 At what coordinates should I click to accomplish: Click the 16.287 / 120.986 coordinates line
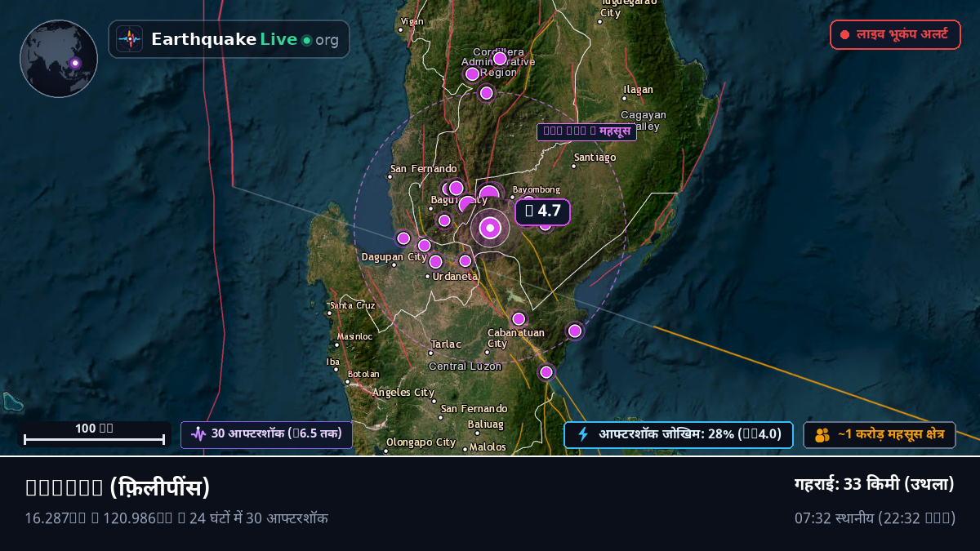[x=176, y=518]
